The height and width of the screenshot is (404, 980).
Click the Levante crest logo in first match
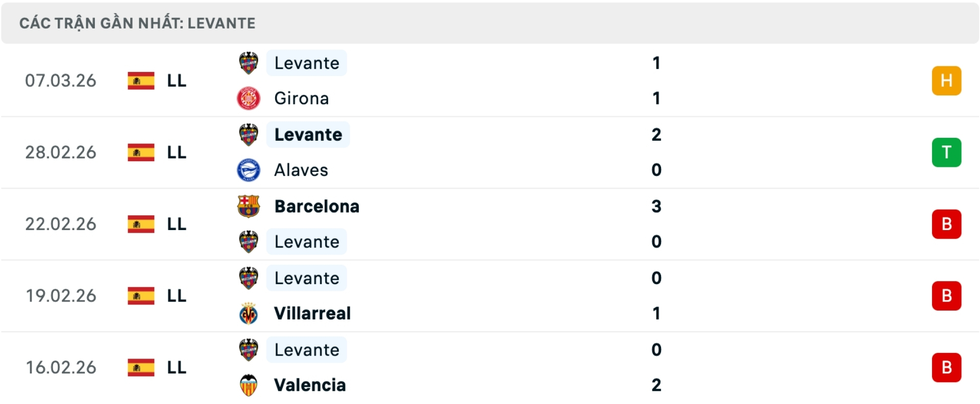[x=249, y=63]
